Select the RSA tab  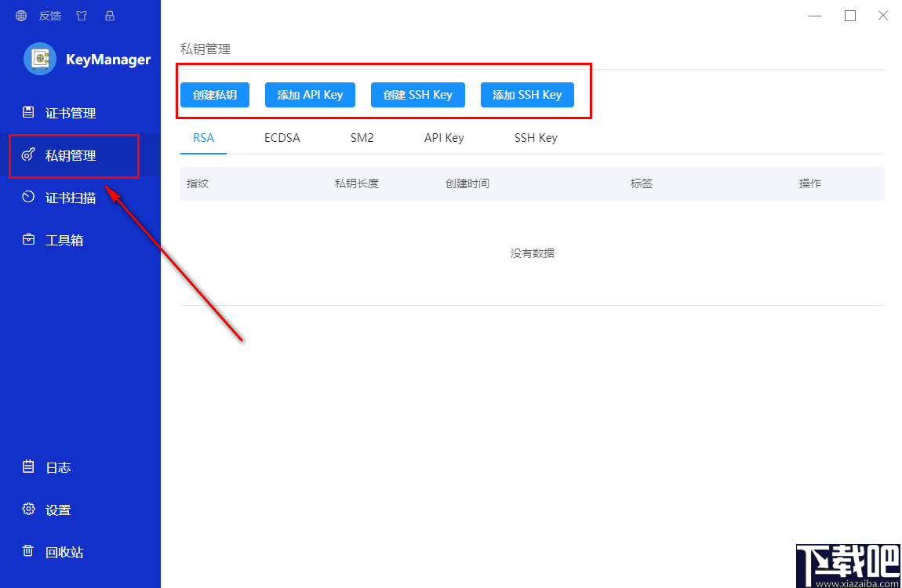click(x=203, y=137)
